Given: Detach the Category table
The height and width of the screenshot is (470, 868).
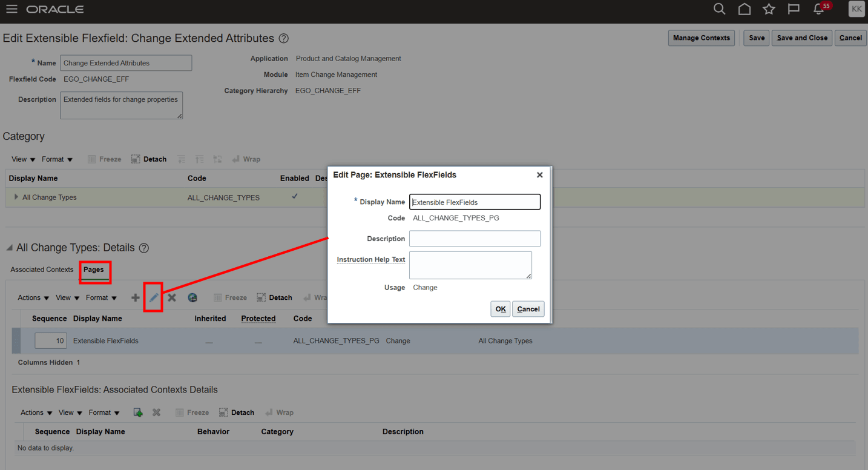Looking at the screenshot, I should [x=149, y=159].
